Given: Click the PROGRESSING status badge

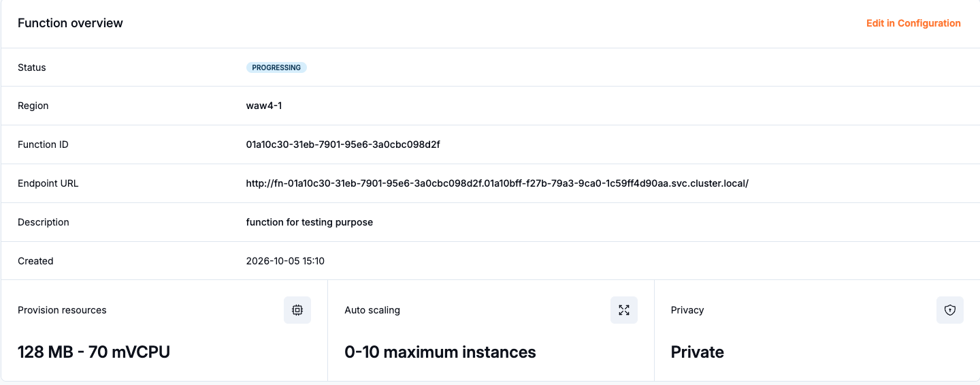Looking at the screenshot, I should [276, 67].
